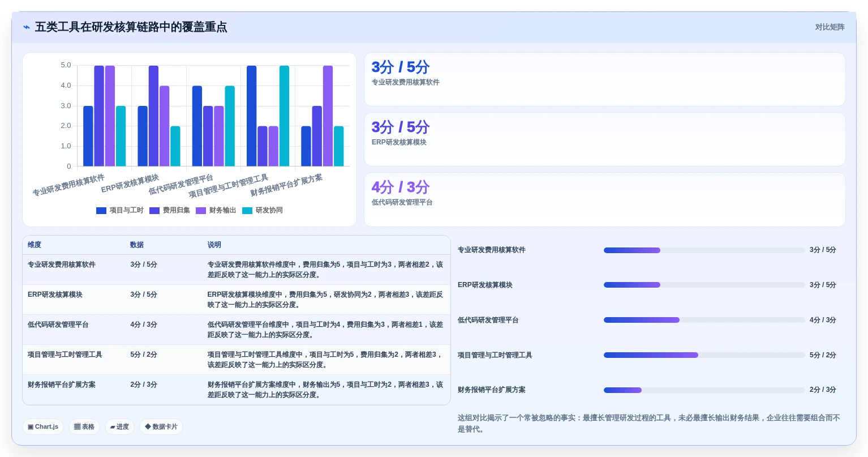Viewport: 868px width, 457px height.
Task: Click the title 五类工具在研发核算链路中的覆盖重点
Action: pos(131,27)
